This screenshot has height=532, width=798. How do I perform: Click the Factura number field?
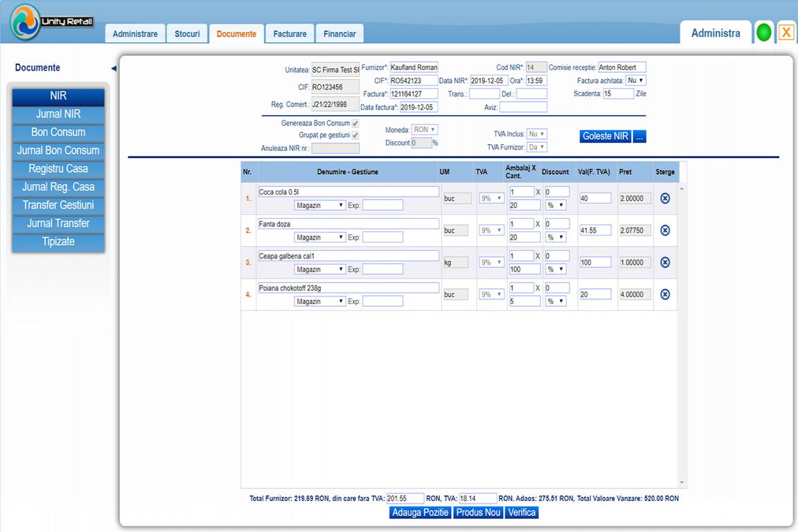414,94
